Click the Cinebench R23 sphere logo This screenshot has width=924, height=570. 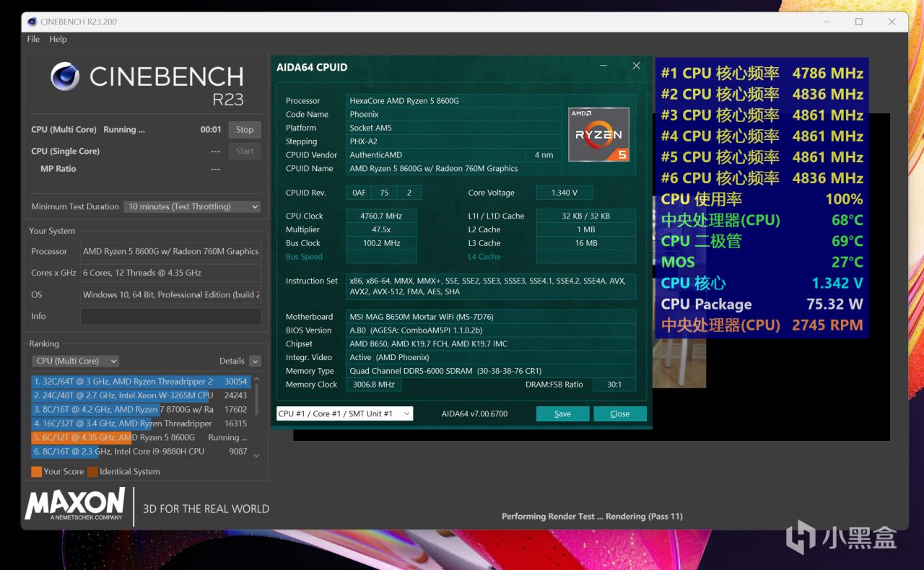65,76
